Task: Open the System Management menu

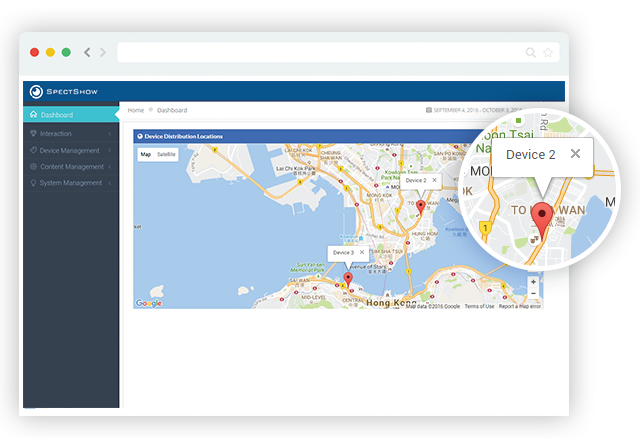Action: click(70, 183)
